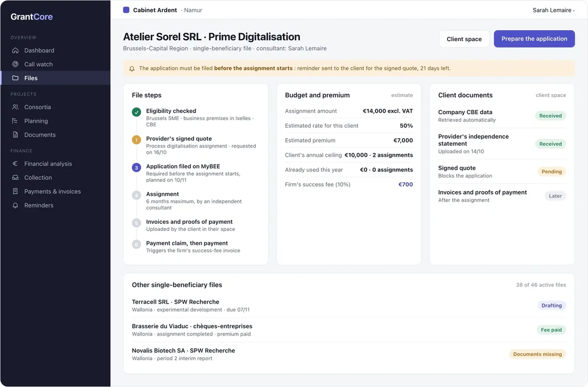This screenshot has width=588, height=387.
Task: Click the Fee paid status badge
Action: (551, 330)
